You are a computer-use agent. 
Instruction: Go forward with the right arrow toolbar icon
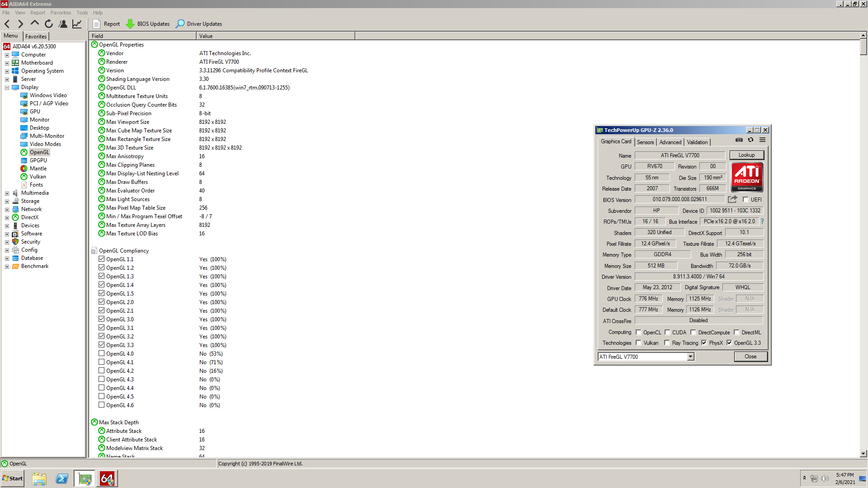[x=20, y=24]
